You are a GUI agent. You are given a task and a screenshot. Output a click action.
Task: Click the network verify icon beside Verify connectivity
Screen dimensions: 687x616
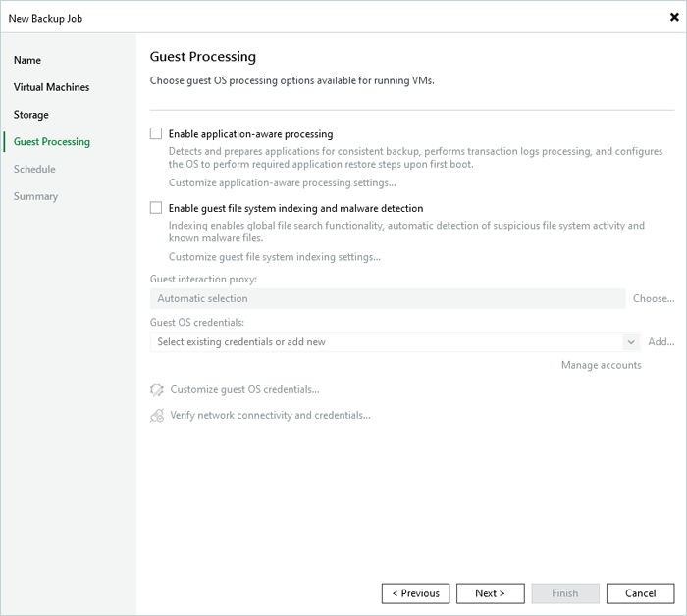tap(157, 415)
